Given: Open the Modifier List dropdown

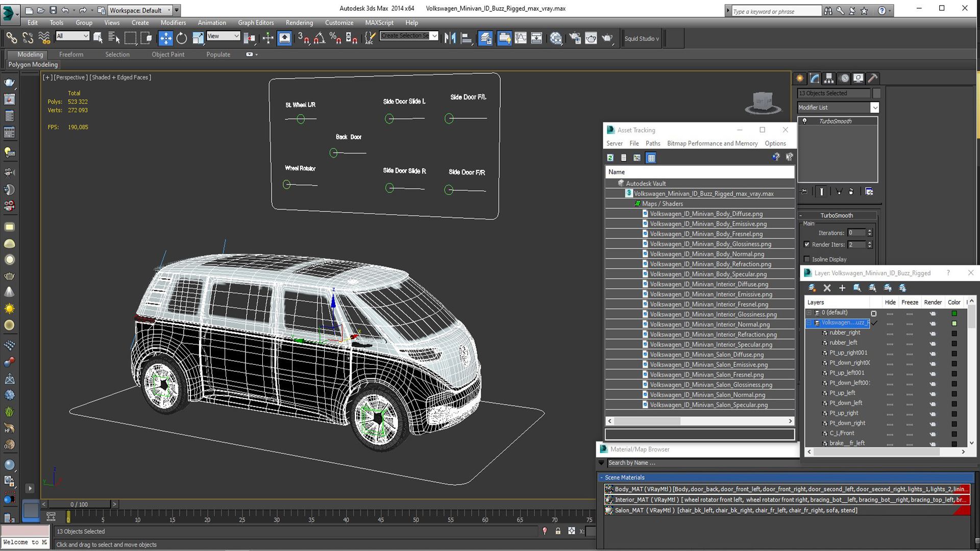Looking at the screenshot, I should [x=874, y=108].
